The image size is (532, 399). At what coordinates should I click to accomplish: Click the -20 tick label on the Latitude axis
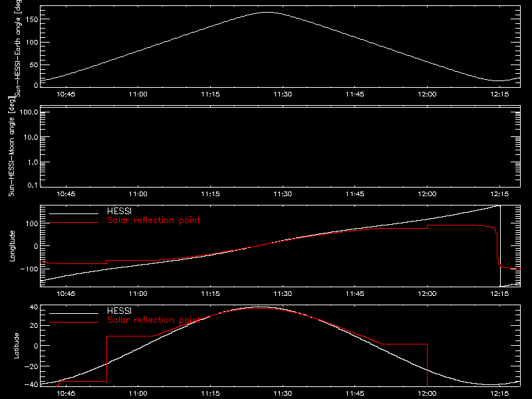(x=32, y=366)
